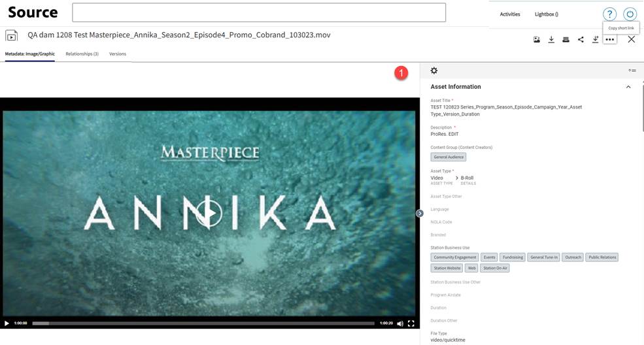Click the download arrow icon with the dot

coord(595,39)
